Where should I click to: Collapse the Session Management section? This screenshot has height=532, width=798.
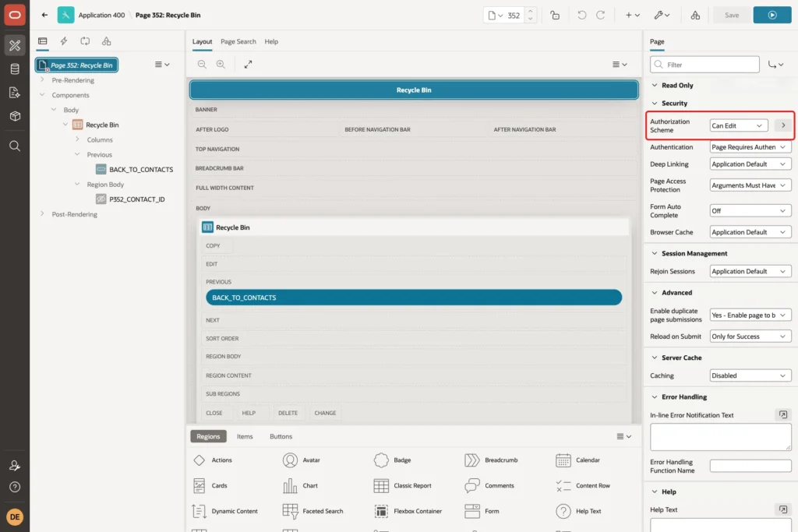tap(655, 253)
